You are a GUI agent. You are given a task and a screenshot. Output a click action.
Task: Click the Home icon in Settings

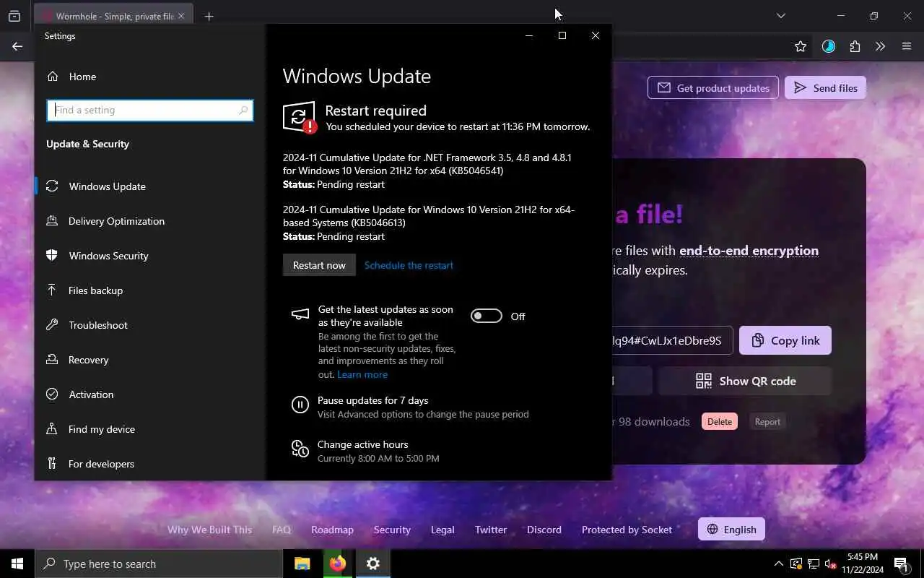[52, 77]
